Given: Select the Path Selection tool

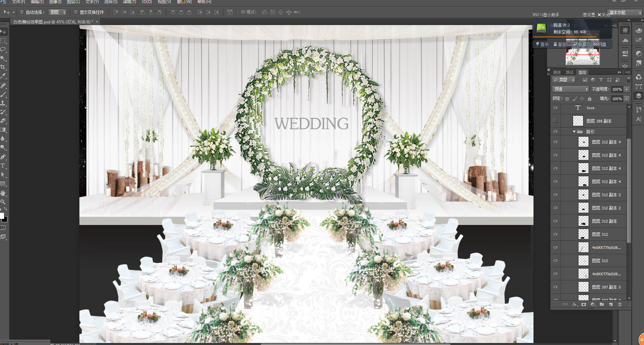Looking at the screenshot, I should (3, 175).
